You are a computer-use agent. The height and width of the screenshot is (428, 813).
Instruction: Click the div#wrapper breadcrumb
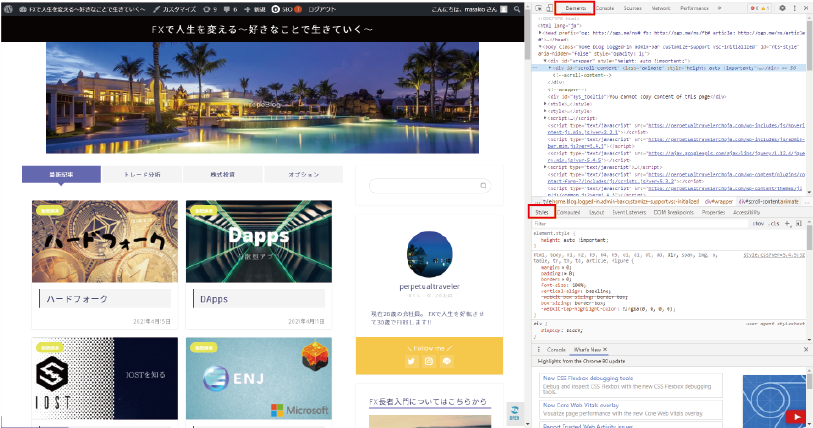click(719, 201)
